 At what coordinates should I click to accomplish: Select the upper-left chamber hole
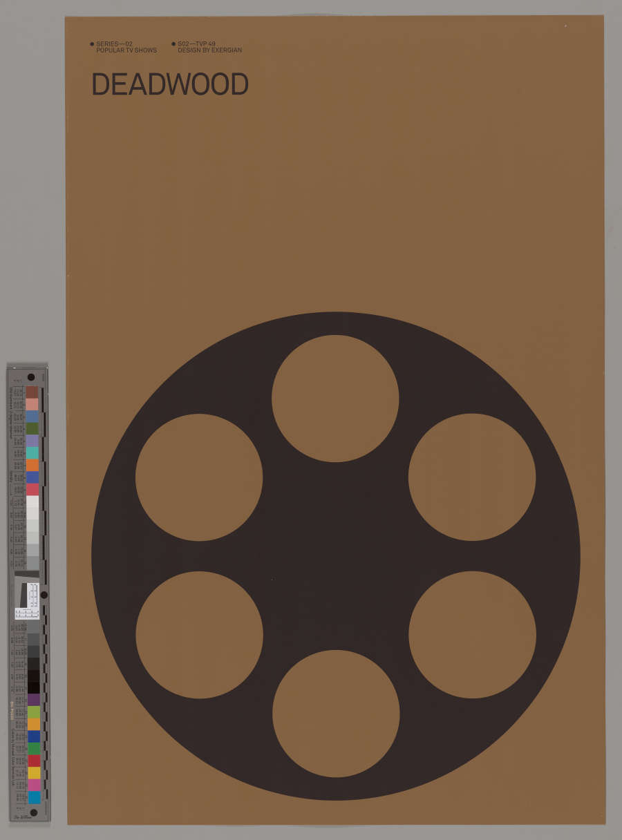coord(199,477)
